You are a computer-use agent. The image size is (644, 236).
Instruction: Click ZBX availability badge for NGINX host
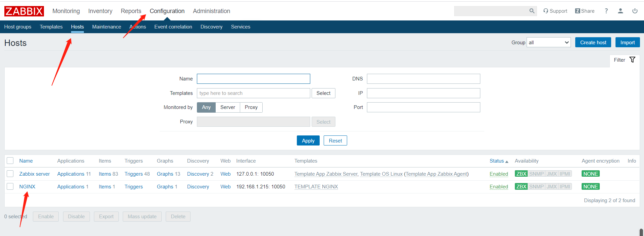521,187
